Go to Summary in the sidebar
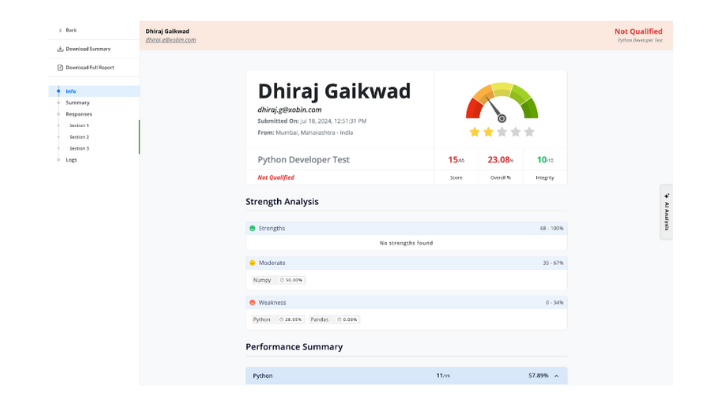Viewport: 720px width, 405px height. point(77,102)
